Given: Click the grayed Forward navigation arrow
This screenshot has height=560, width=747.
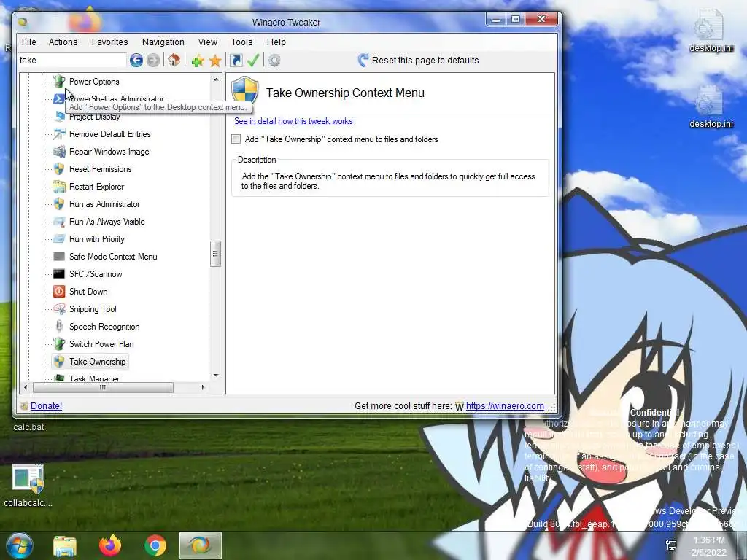Looking at the screenshot, I should click(x=153, y=61).
